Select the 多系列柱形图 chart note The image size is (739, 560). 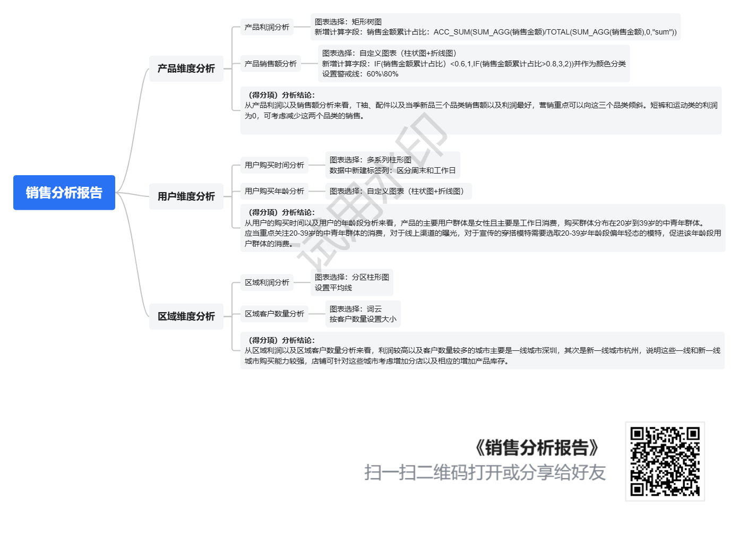point(392,165)
